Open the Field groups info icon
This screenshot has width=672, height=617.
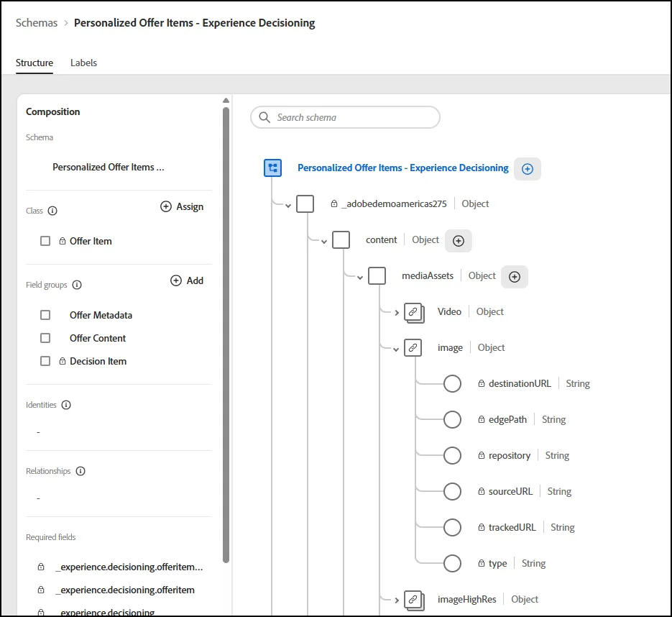77,285
